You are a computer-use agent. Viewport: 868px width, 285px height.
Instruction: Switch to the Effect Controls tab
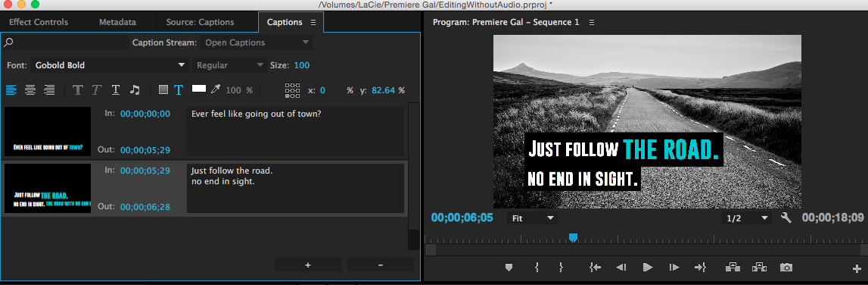(x=39, y=22)
